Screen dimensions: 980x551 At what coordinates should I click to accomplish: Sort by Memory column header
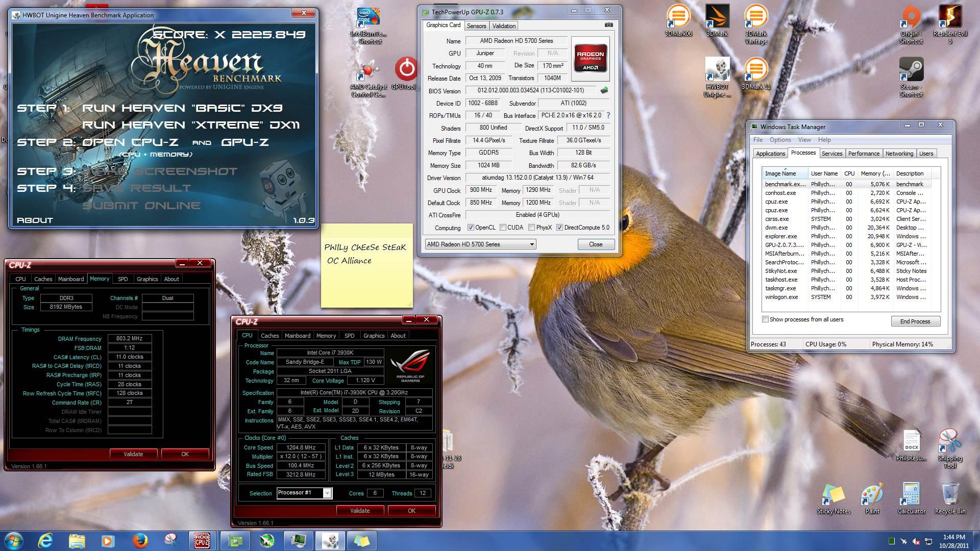pos(875,173)
